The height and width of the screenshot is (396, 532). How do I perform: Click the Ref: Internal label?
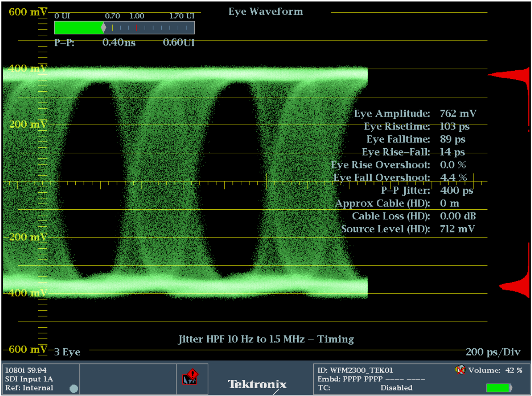click(29, 388)
